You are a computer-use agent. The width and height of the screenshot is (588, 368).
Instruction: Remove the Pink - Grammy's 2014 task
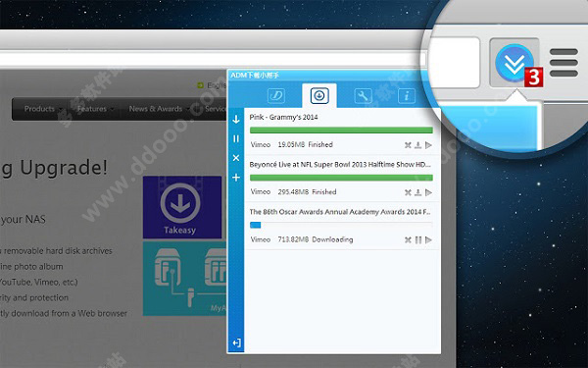point(408,145)
